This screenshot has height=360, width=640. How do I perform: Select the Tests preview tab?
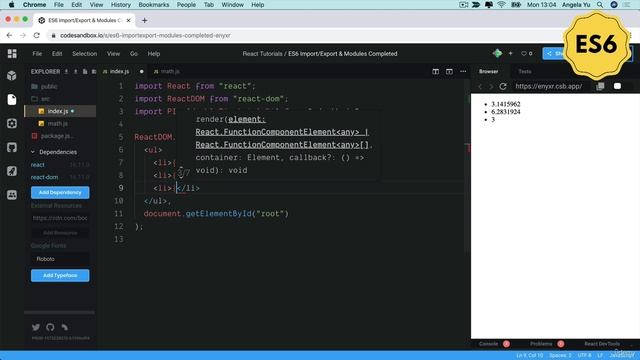click(x=525, y=71)
